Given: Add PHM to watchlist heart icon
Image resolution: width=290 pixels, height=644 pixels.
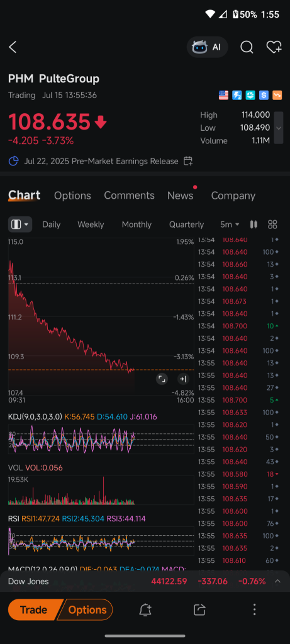Looking at the screenshot, I should 274,47.
